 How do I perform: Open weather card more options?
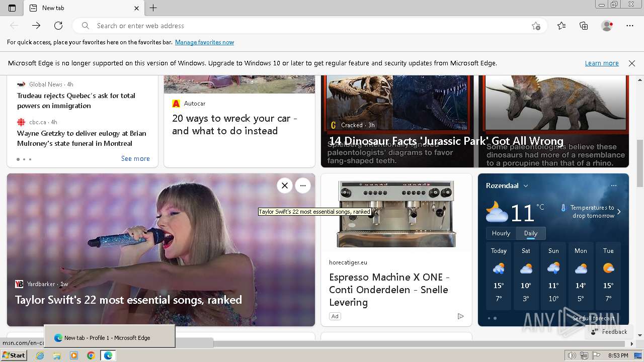[614, 186]
